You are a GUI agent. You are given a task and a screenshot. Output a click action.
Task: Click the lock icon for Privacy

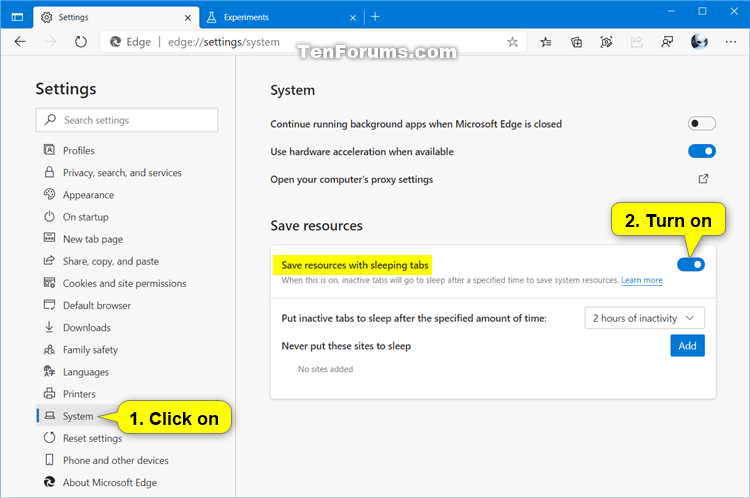(x=49, y=172)
